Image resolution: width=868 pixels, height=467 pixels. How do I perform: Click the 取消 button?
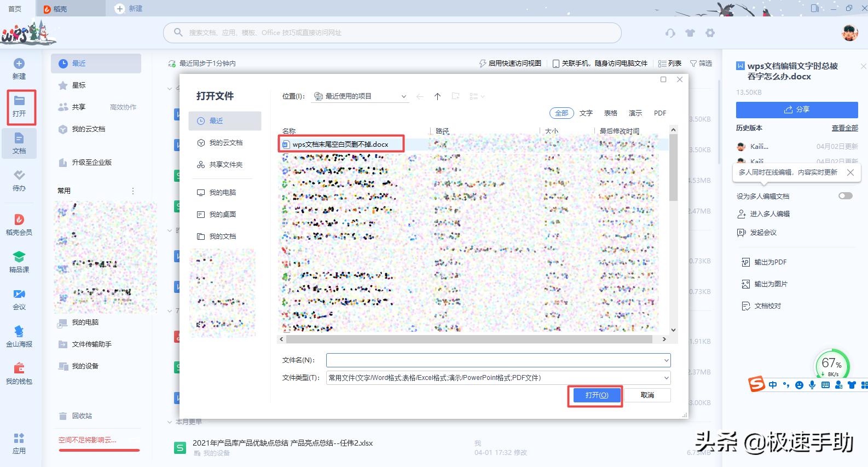coord(647,395)
